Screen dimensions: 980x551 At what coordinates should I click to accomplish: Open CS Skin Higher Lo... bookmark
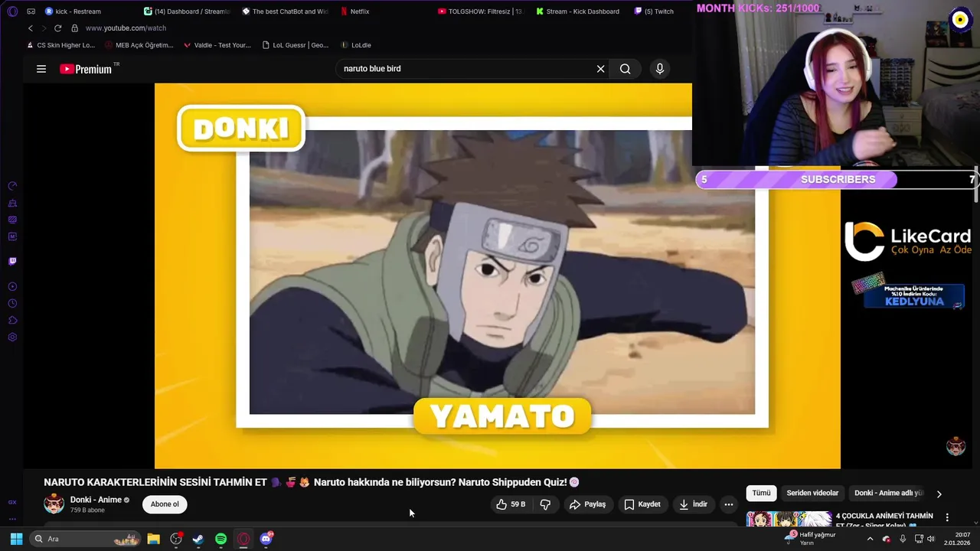[60, 45]
